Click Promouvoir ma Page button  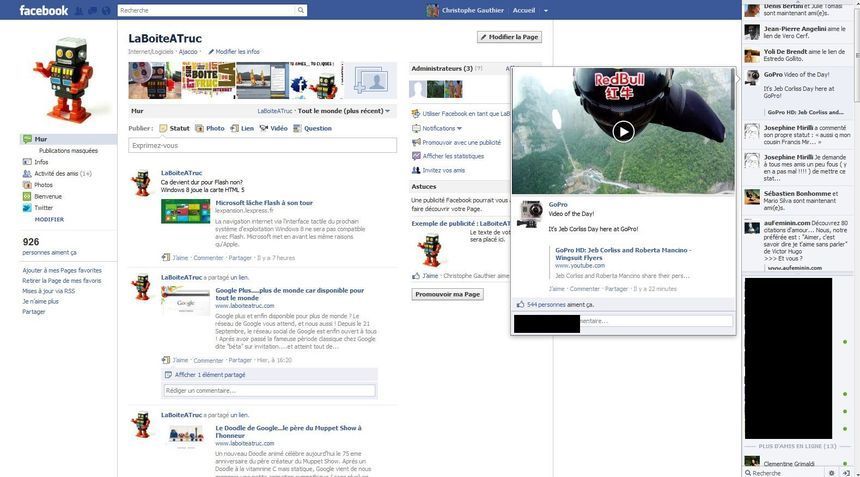(x=448, y=294)
